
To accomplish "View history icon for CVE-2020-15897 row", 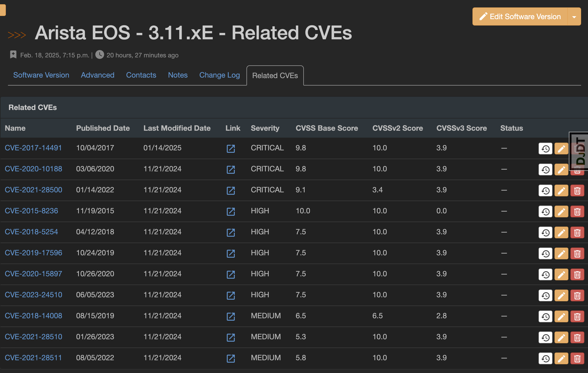I will (545, 274).
